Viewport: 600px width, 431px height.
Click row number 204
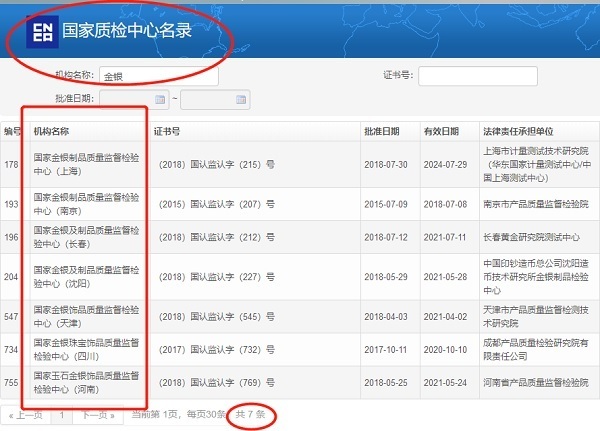[x=11, y=277]
